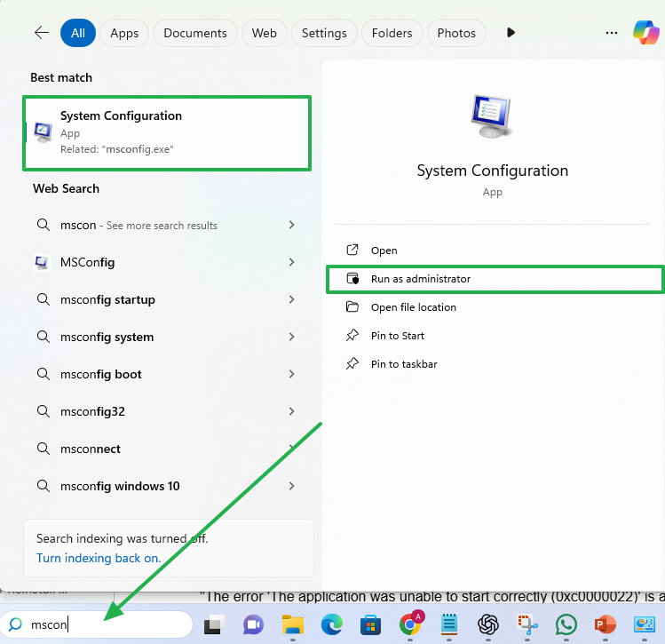Click Open in the preview pane

(494, 250)
